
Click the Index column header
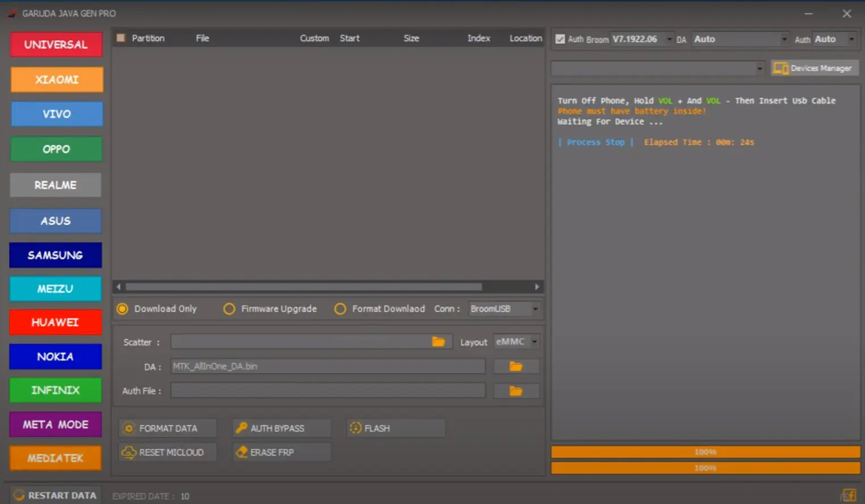pyautogui.click(x=479, y=38)
